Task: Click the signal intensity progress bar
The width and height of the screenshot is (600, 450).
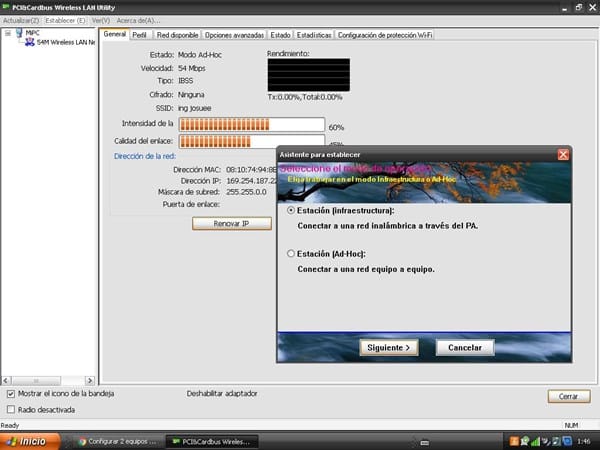Action: click(x=252, y=125)
